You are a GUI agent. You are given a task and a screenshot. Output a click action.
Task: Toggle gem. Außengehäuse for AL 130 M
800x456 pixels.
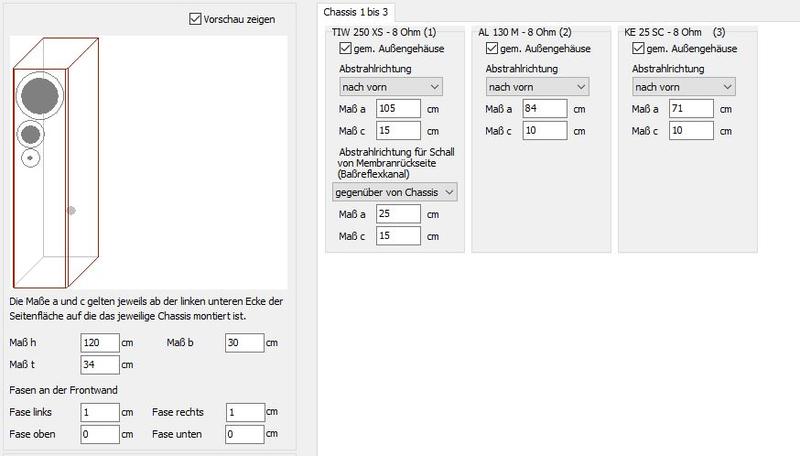(x=491, y=48)
